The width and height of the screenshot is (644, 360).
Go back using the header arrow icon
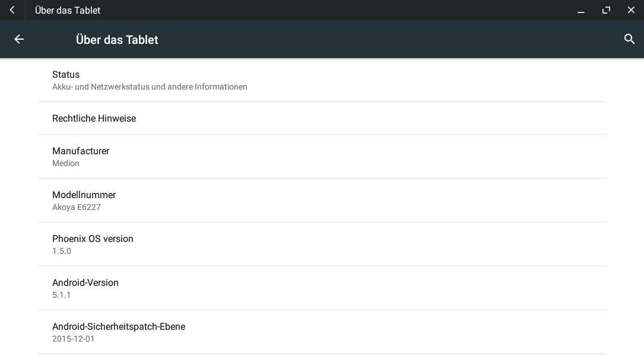(x=19, y=39)
